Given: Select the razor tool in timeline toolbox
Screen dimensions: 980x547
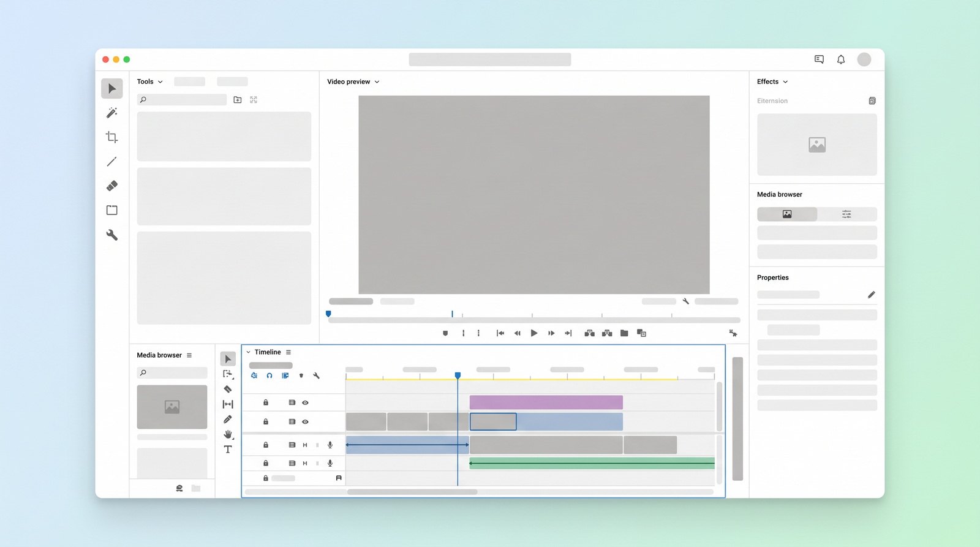Looking at the screenshot, I should tap(228, 389).
